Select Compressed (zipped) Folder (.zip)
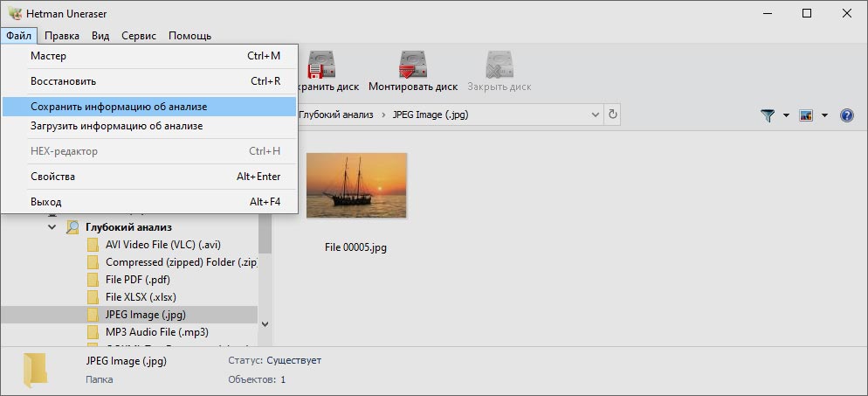Screen dimensions: 868x396 point(183,262)
